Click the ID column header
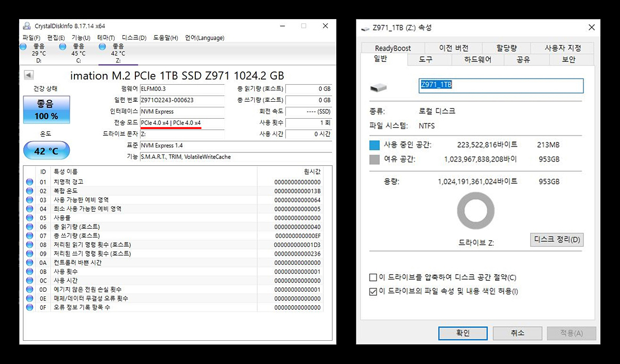This screenshot has height=364, width=620. point(43,171)
